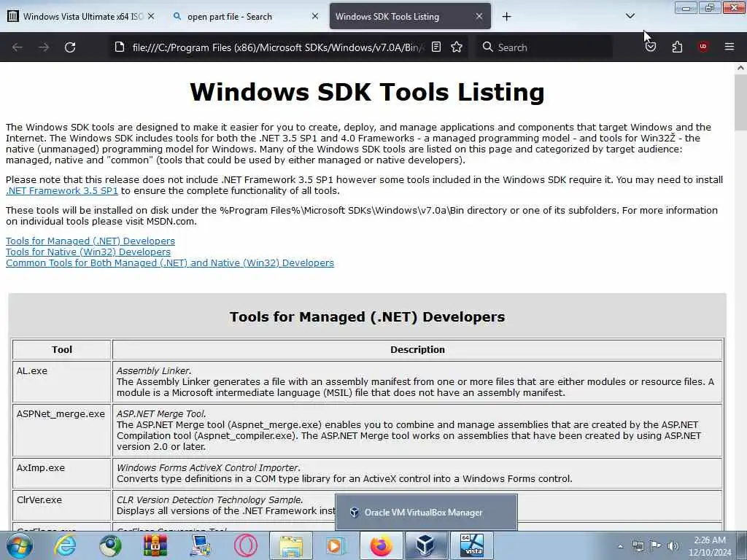Click the page vertical scrollbar thumb
The width and height of the screenshot is (747, 560).
click(740, 102)
